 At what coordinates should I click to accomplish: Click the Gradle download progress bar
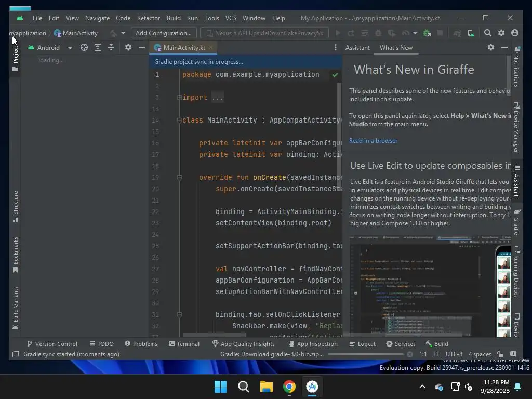point(366,354)
